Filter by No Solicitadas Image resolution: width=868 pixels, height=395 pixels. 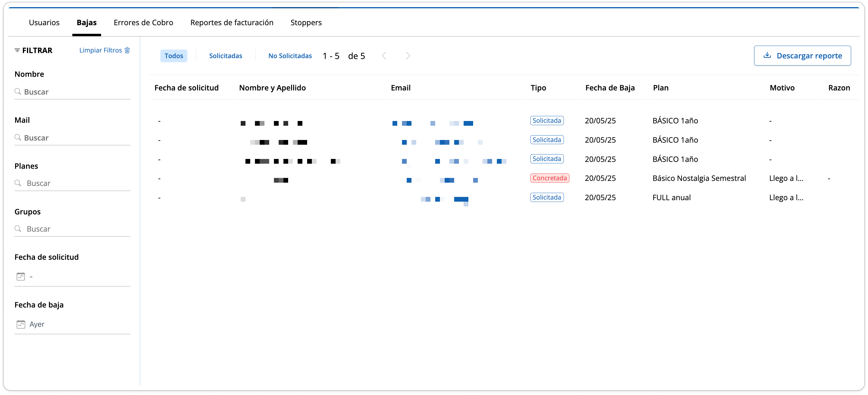290,56
